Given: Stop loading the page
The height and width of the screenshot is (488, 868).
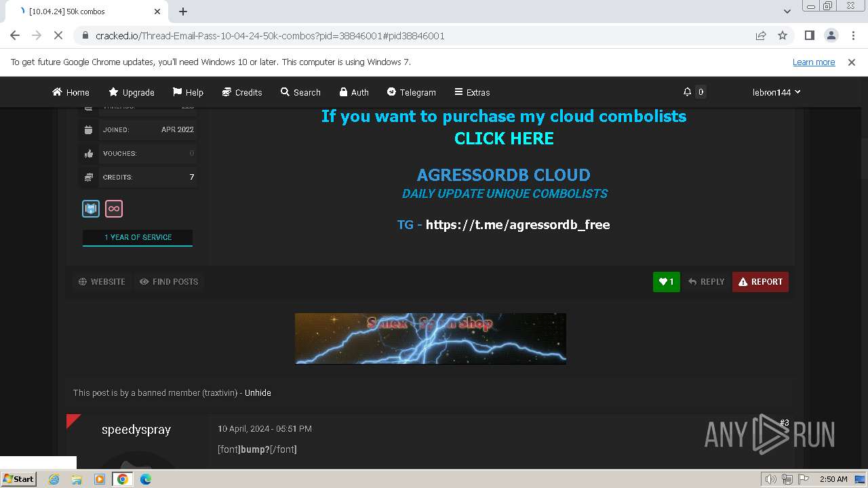Looking at the screenshot, I should click(58, 35).
